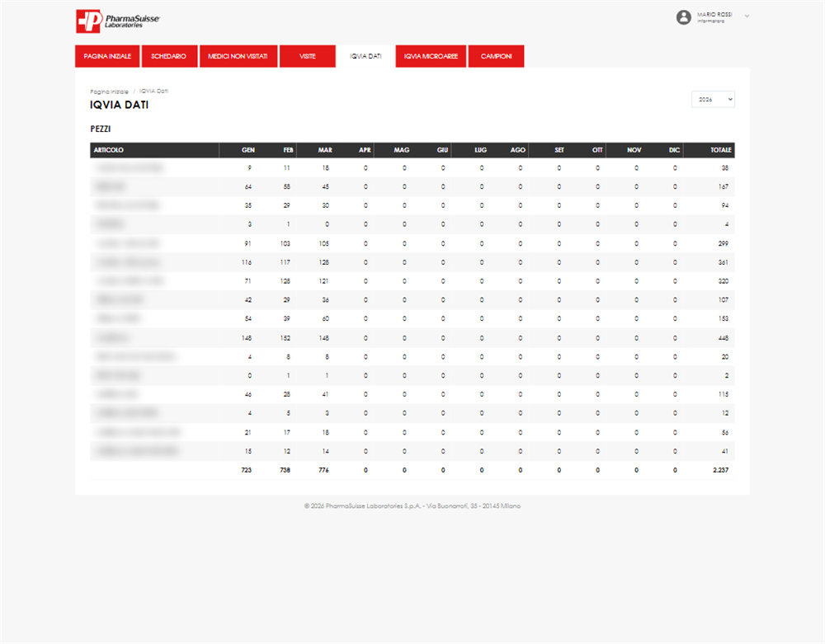Open the 2026 year dropdown
Screen dimensions: 825x644
pos(713,99)
